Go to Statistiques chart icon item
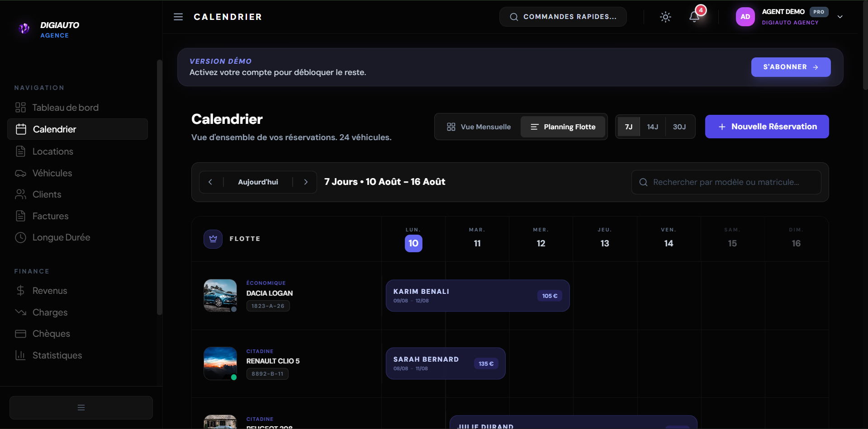Viewport: 868px width, 429px height. (x=20, y=355)
